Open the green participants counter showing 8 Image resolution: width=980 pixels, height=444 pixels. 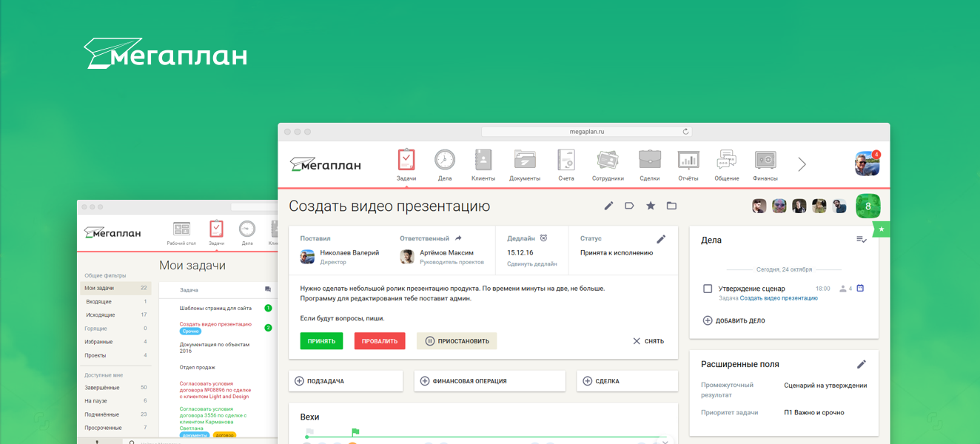click(868, 206)
